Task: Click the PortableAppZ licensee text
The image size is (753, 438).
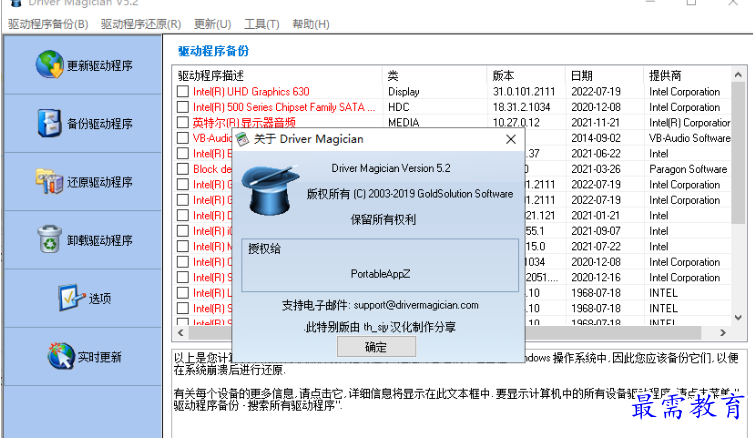Action: point(380,274)
